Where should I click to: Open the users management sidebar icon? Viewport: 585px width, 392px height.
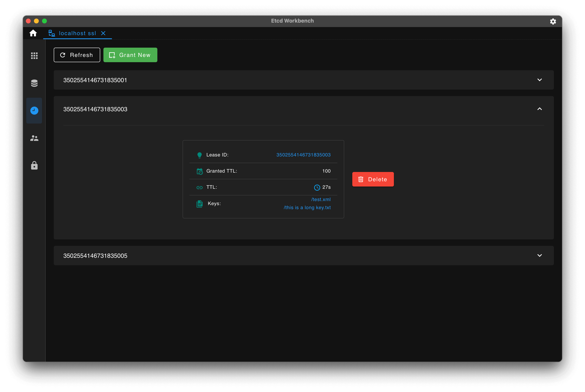coord(34,138)
